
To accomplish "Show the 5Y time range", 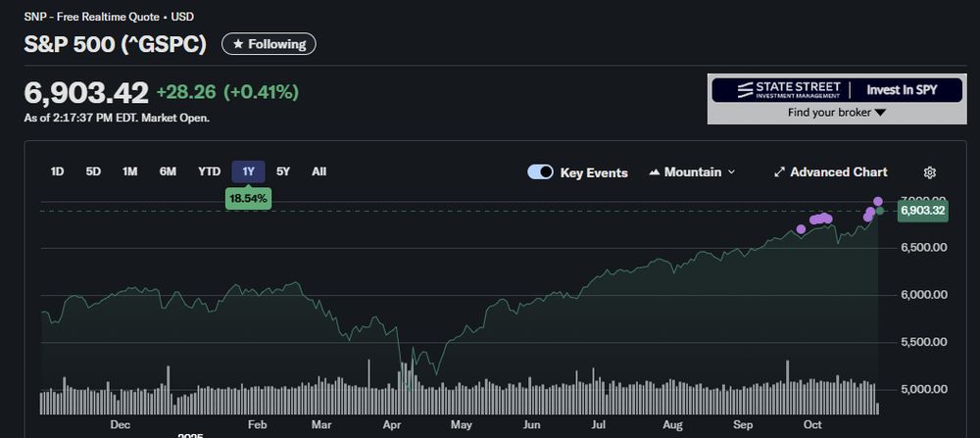I will tap(283, 171).
